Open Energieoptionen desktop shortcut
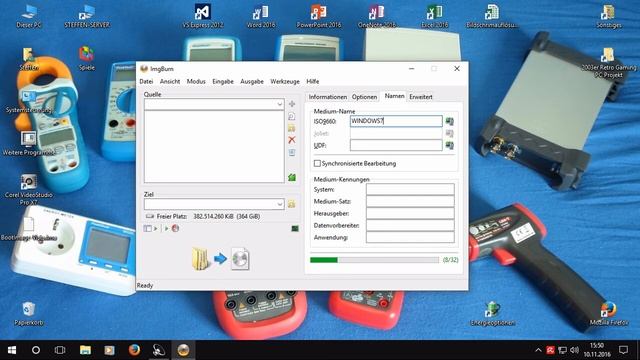This screenshot has height=360, width=640. 493,313
